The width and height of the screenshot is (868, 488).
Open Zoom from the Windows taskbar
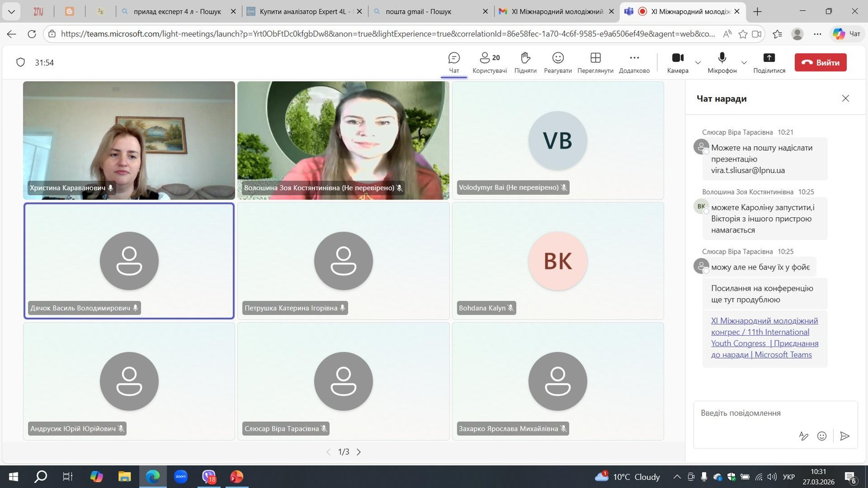[181, 477]
